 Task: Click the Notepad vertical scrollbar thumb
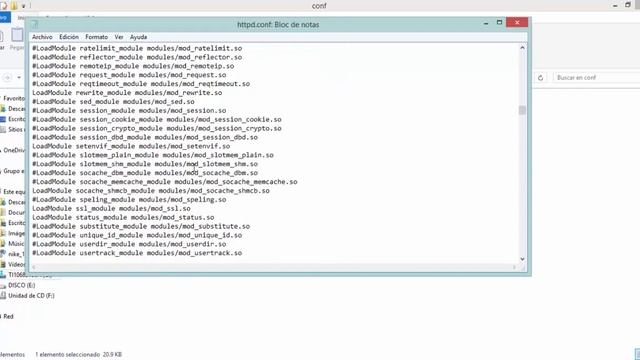pyautogui.click(x=522, y=110)
